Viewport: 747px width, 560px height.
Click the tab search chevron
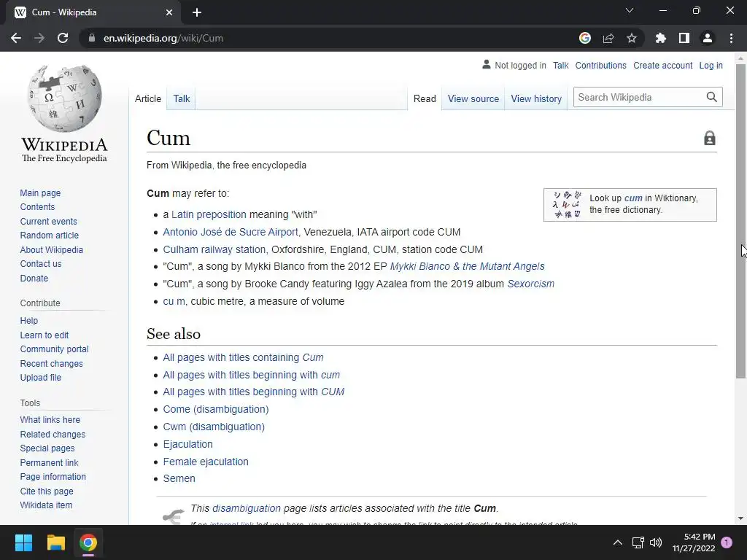coord(630,10)
